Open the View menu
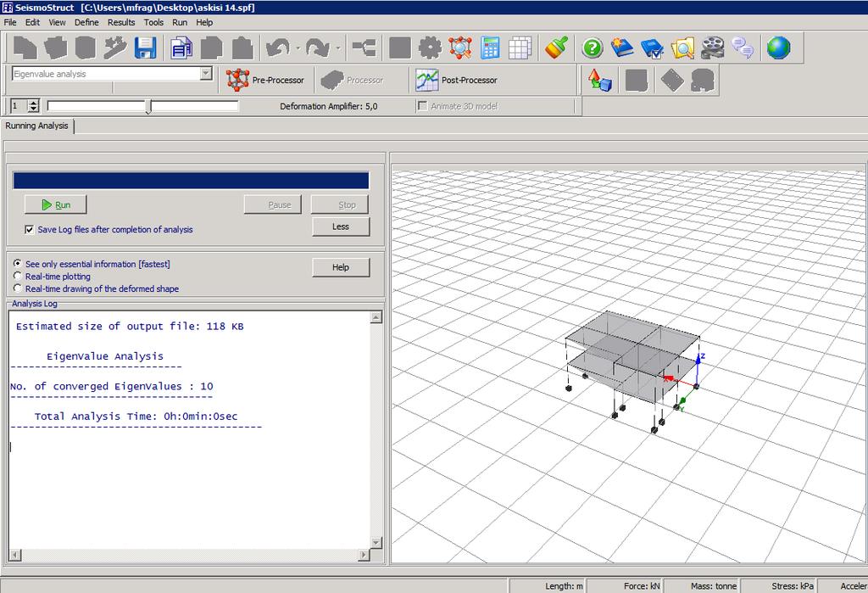The height and width of the screenshot is (593, 868). [57, 22]
